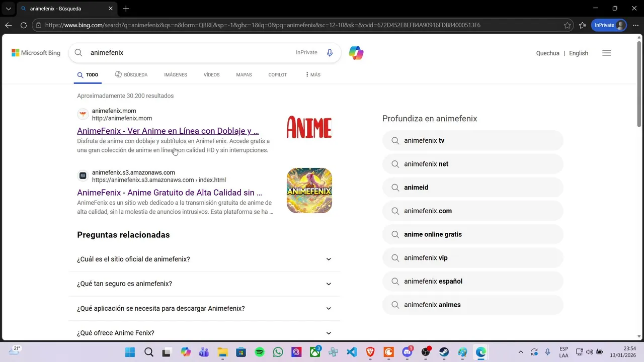Open the Windows Start menu
Screen dimensions: 644x362
[x=130, y=352]
